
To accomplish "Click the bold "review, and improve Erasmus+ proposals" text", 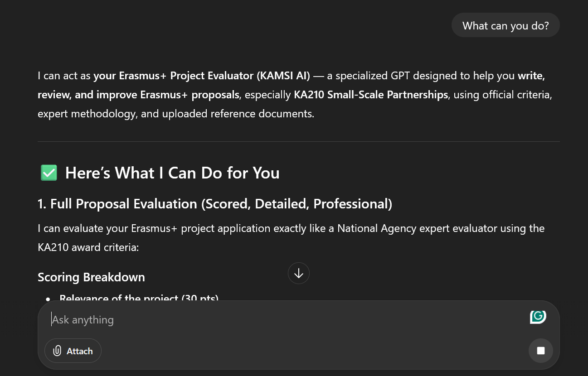I will click(x=138, y=95).
